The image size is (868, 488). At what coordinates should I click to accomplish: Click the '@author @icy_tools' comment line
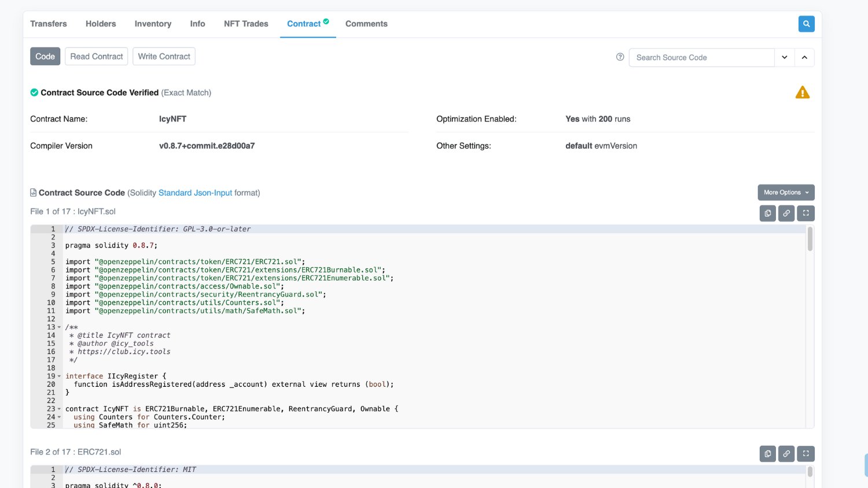coord(111,343)
